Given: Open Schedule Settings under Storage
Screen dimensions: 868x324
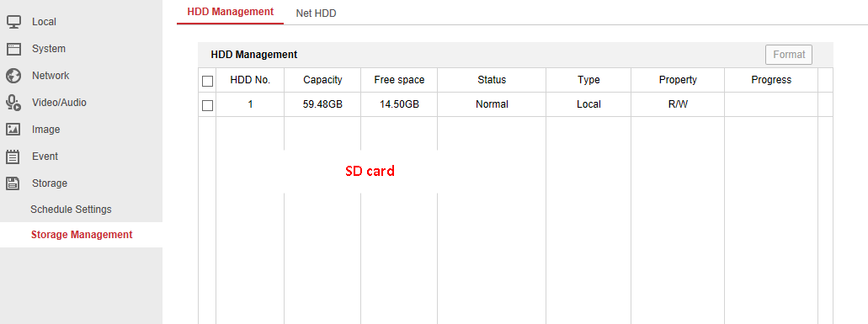Looking at the screenshot, I should click(x=71, y=210).
